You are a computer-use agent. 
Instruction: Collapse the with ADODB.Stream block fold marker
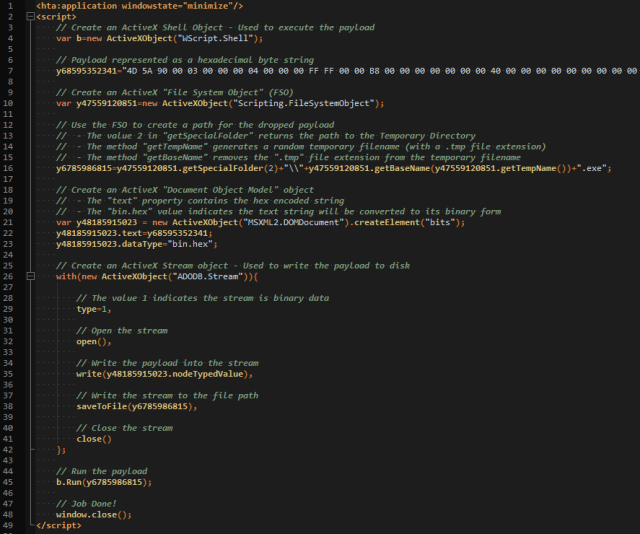(30, 276)
